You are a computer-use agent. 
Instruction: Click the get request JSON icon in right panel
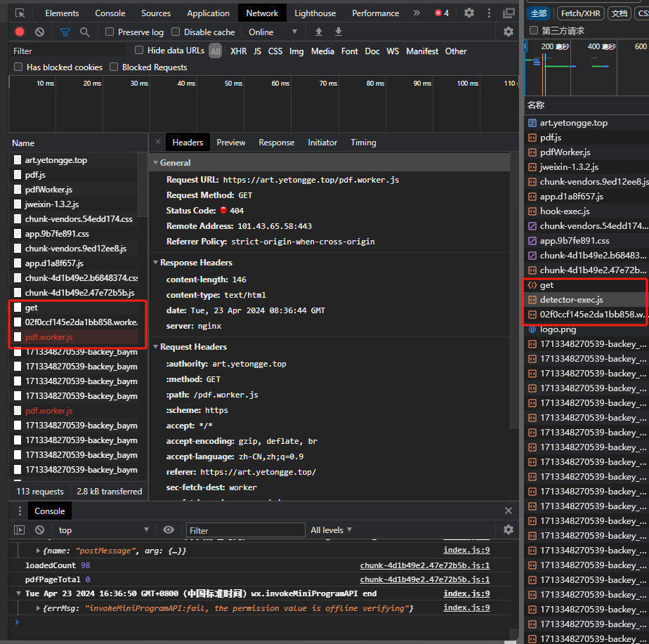532,285
